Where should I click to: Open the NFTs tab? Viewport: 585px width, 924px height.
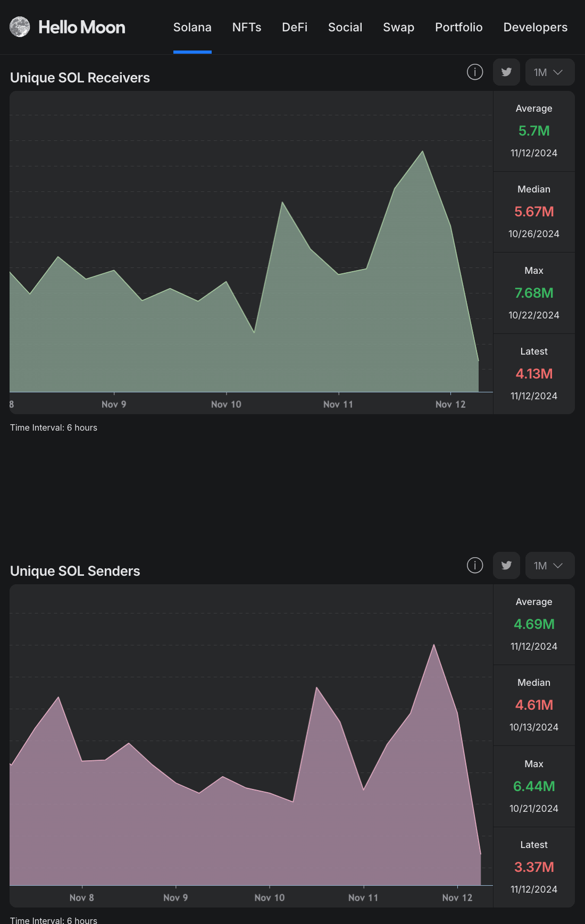(247, 27)
